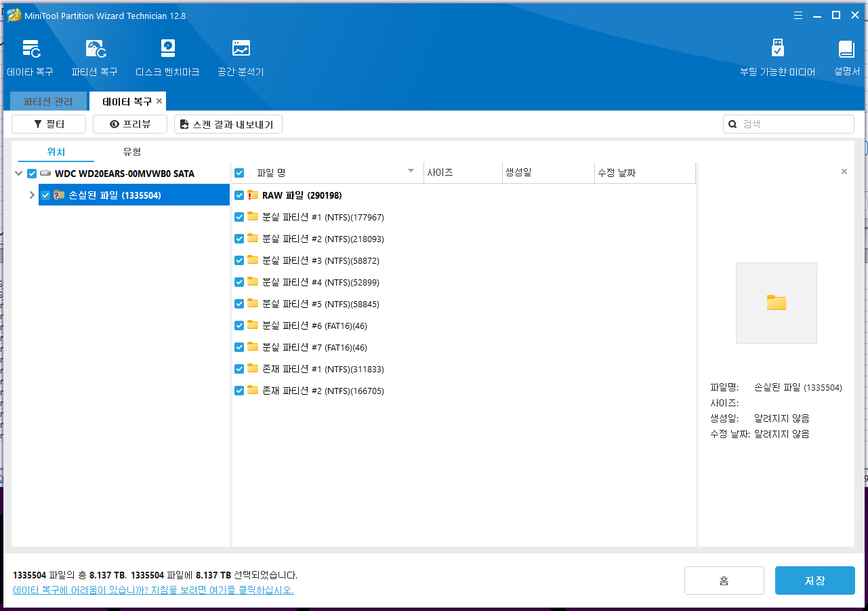Click the 분실 파티션 #3 folder icon
Screen dimensions: 868x611
253,260
